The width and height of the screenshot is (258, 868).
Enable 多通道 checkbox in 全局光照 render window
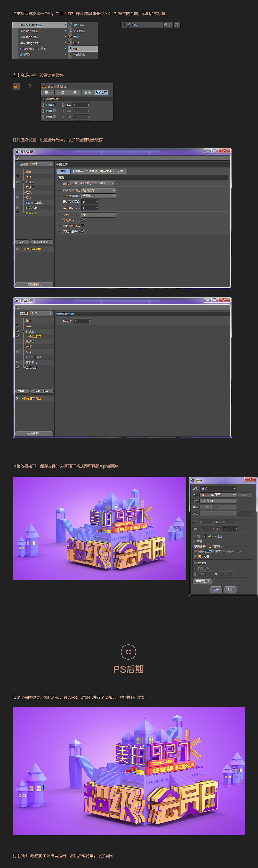tap(18, 182)
